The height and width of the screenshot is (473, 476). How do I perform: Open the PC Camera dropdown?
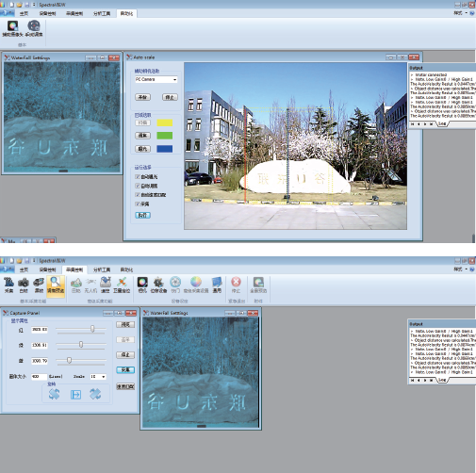tap(156, 79)
